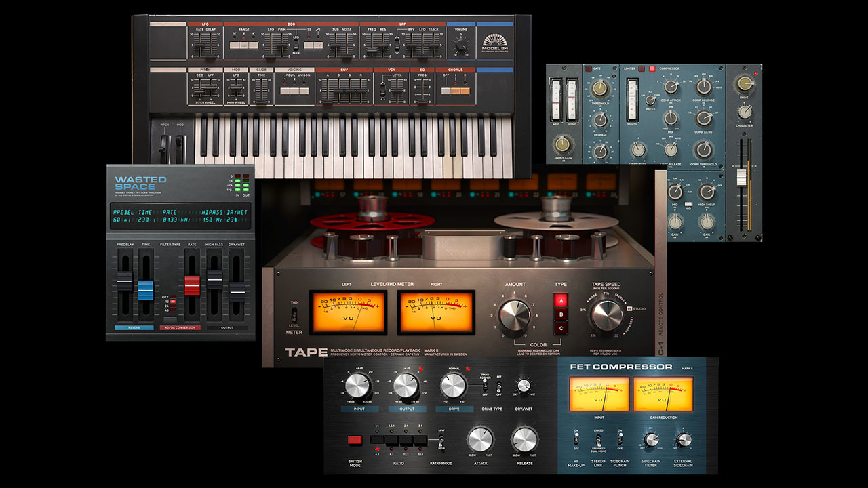Click the Comp Ratio knob
This screenshot has height=488, width=868.
coord(704,118)
